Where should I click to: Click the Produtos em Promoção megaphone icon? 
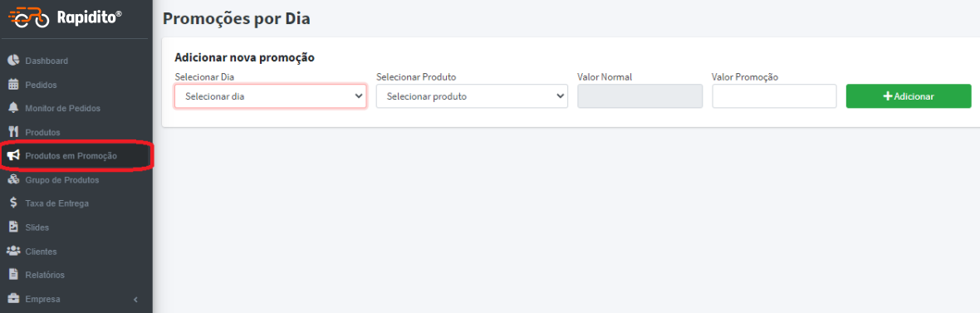coord(13,155)
